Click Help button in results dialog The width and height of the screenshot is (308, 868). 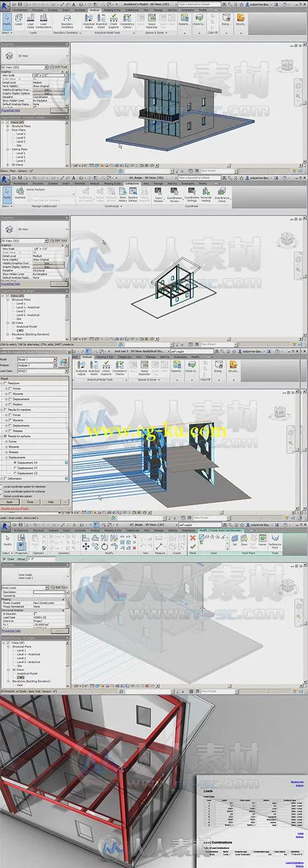(50, 502)
